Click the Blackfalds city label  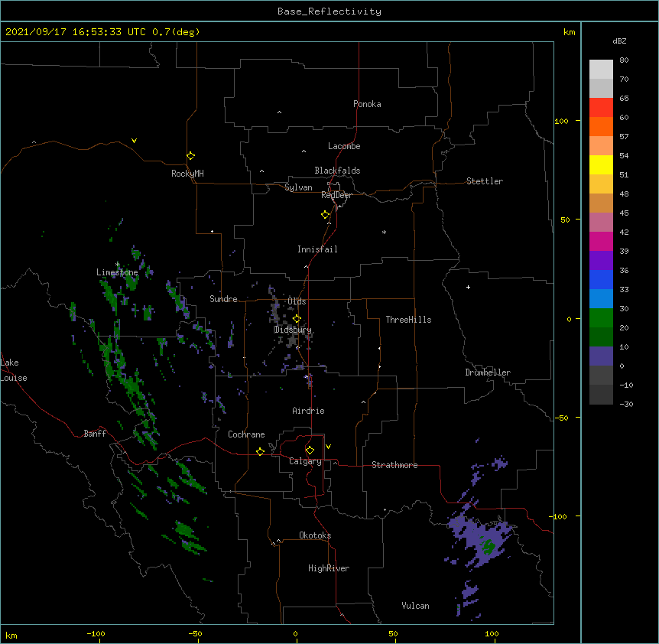point(337,171)
